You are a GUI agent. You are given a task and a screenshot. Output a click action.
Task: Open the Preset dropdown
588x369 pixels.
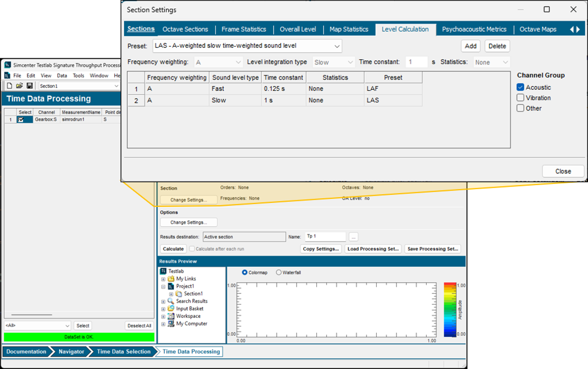click(337, 46)
